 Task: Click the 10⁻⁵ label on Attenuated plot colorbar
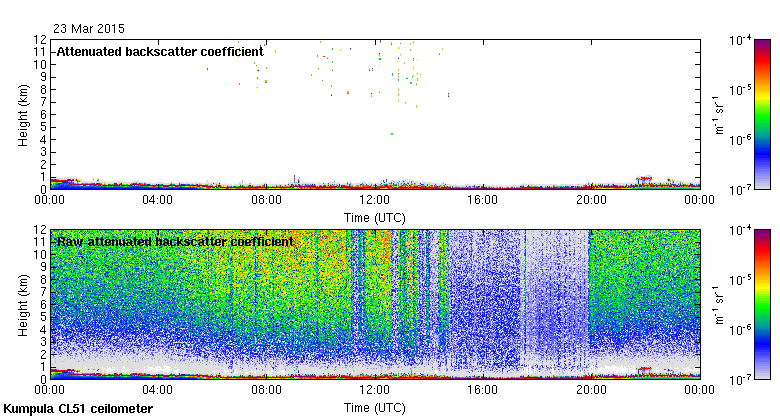tap(741, 90)
